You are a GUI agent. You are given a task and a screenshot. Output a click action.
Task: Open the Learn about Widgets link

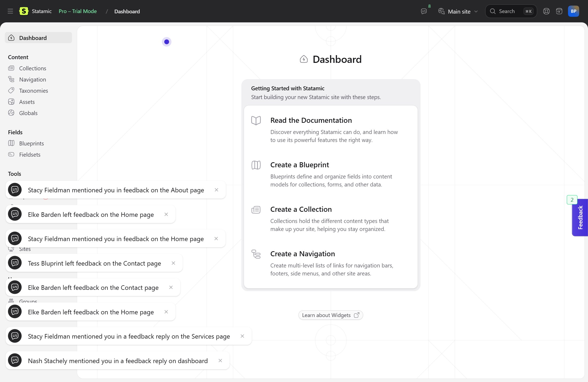(330, 315)
